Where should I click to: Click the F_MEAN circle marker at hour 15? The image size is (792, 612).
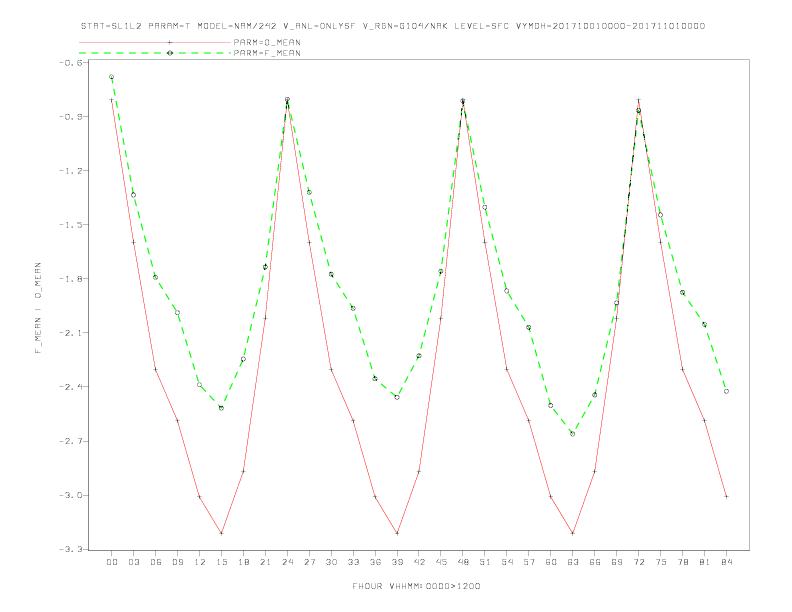coord(221,408)
